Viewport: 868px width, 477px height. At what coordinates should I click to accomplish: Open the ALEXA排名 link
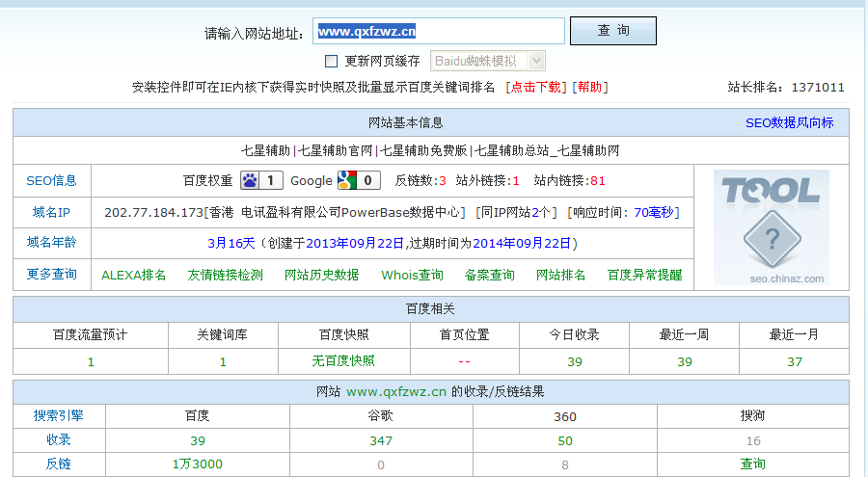click(x=133, y=275)
